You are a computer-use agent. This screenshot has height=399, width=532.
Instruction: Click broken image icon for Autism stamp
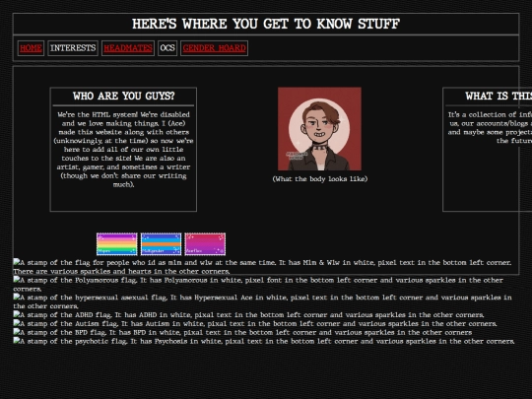(17, 323)
